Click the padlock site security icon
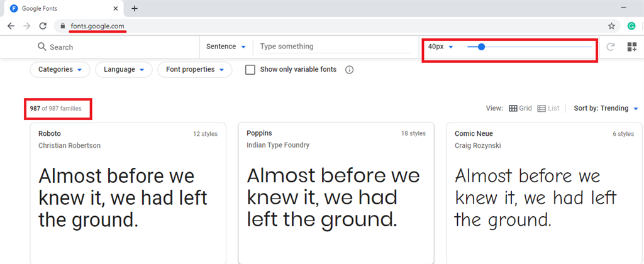Viewport: 644px width, 264px height. (x=62, y=26)
